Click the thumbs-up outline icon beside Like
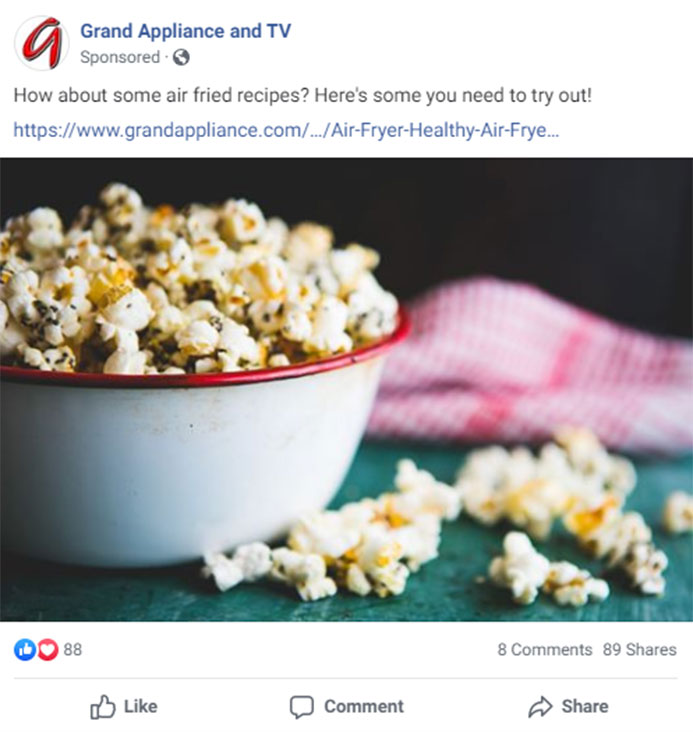693x732 pixels. point(102,706)
